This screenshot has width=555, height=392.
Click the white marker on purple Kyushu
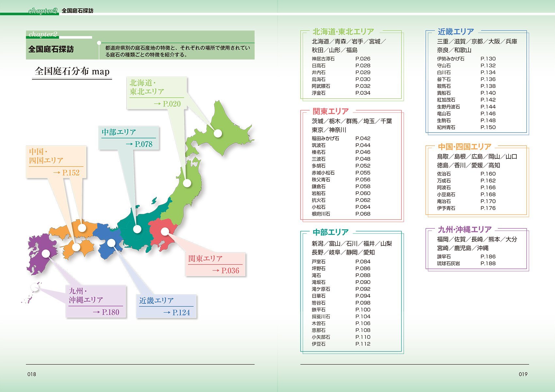(x=46, y=253)
